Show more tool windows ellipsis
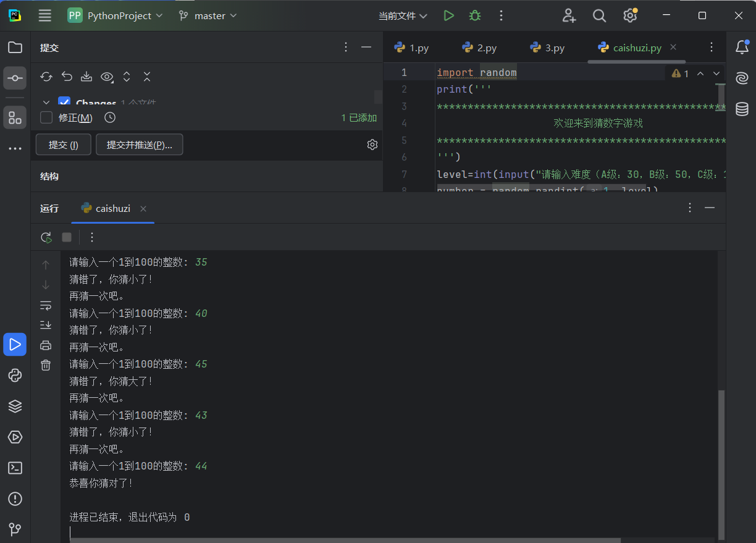Image resolution: width=756 pixels, height=543 pixels. [x=15, y=148]
